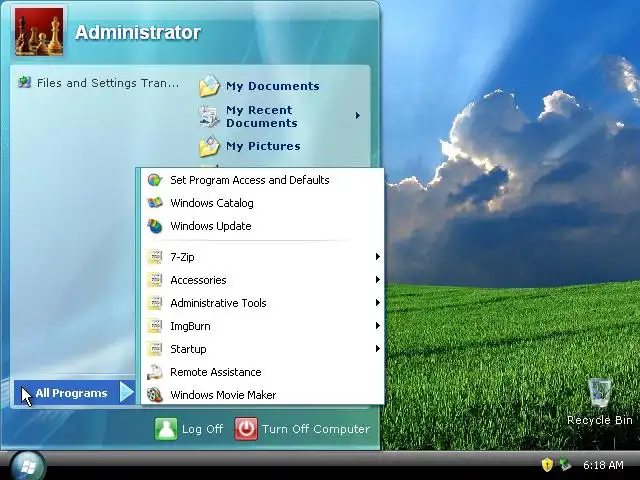640x480 pixels.
Task: Click the Recycle Bin desktop label
Action: coord(600,420)
